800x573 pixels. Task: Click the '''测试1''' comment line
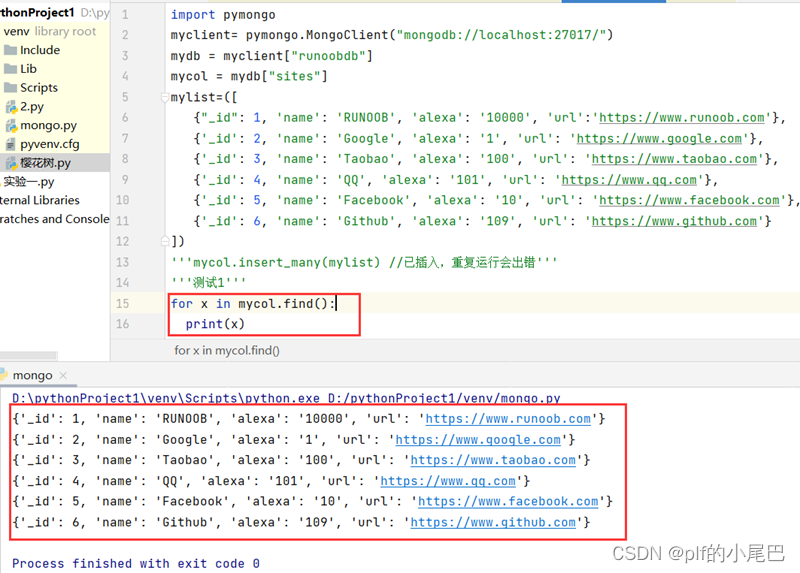click(208, 283)
